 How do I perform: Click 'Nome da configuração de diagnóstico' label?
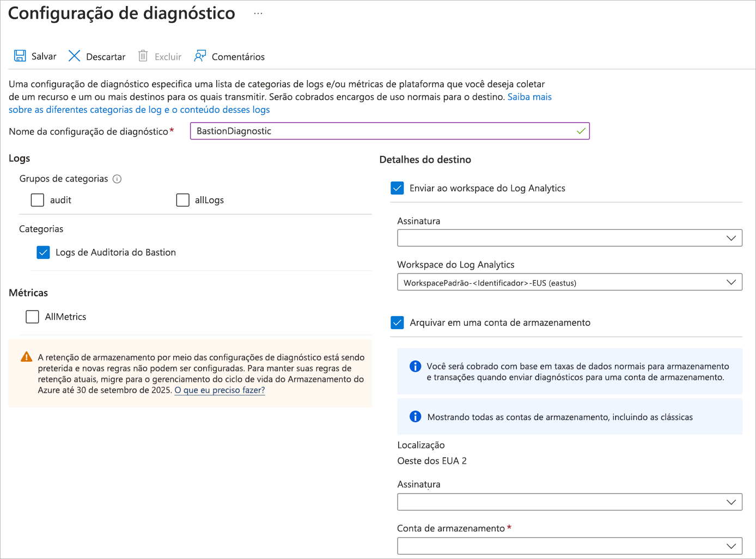click(x=88, y=131)
